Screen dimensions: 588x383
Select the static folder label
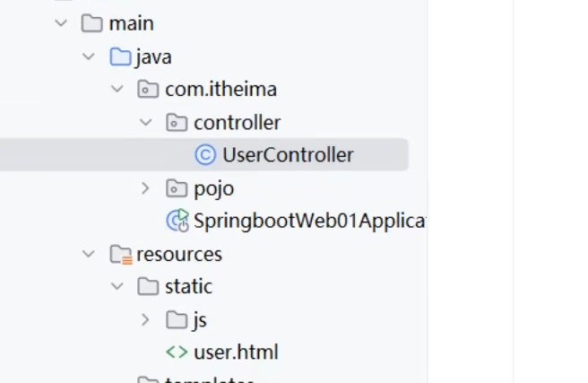188,287
